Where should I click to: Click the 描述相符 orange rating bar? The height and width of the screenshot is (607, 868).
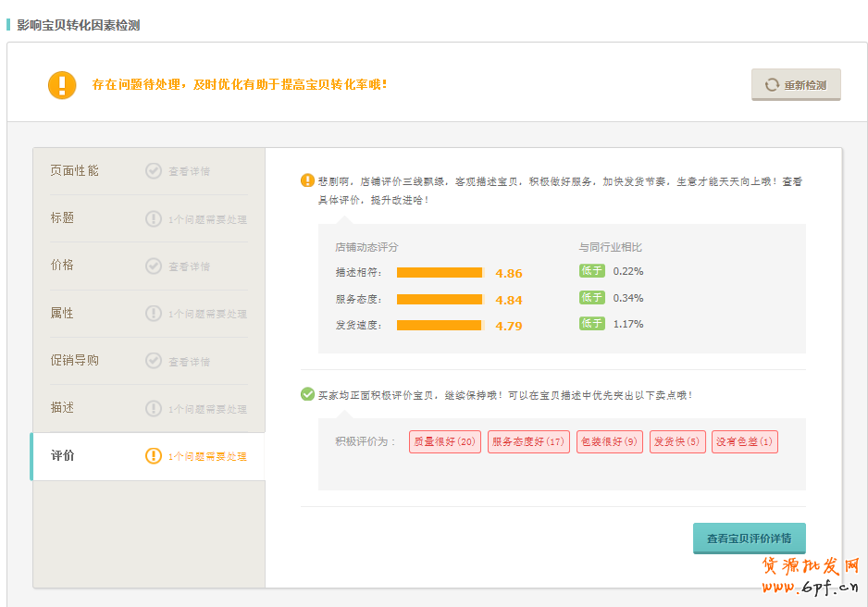pyautogui.click(x=440, y=273)
